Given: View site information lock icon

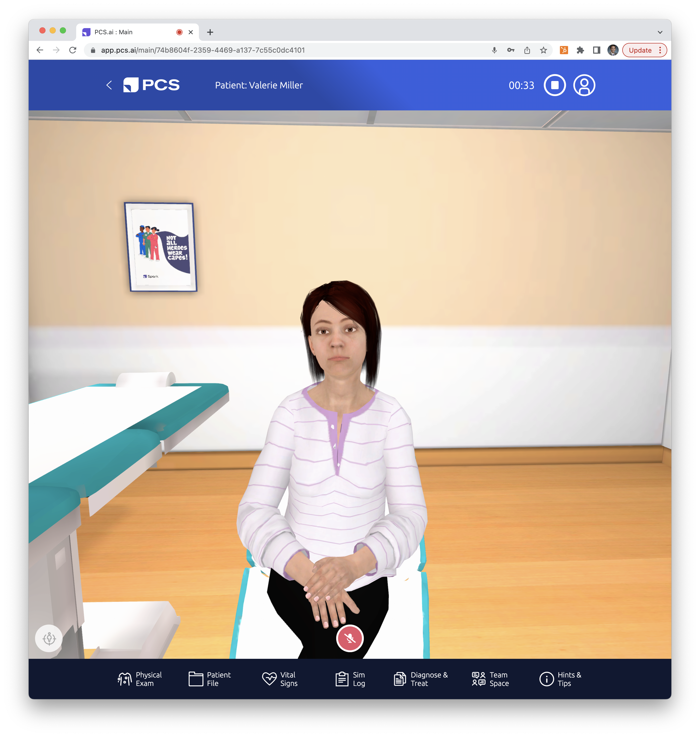Looking at the screenshot, I should click(x=93, y=50).
